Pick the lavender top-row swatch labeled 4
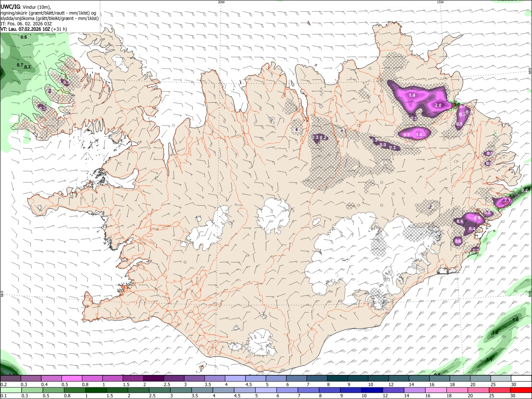The height and width of the screenshot is (399, 532). pyautogui.click(x=235, y=379)
